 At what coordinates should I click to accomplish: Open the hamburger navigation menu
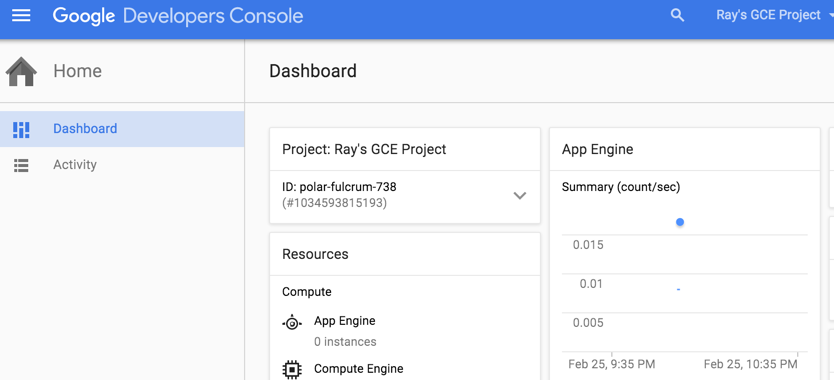pyautogui.click(x=21, y=15)
